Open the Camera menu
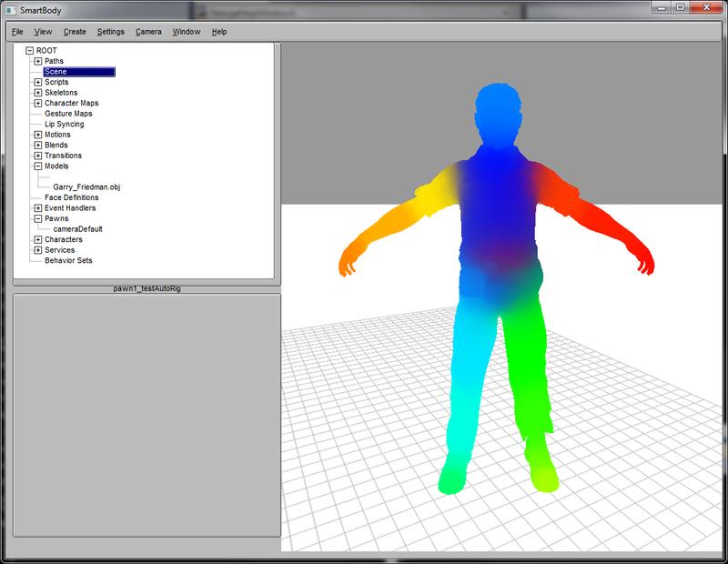This screenshot has width=728, height=564. tap(148, 32)
